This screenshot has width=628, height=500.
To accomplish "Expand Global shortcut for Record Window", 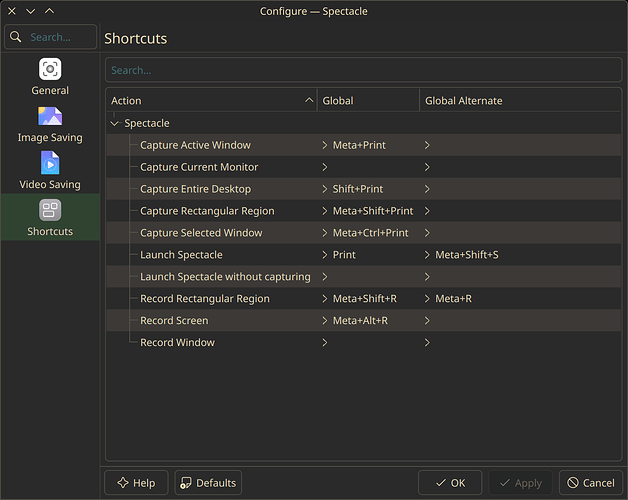I will coord(325,343).
